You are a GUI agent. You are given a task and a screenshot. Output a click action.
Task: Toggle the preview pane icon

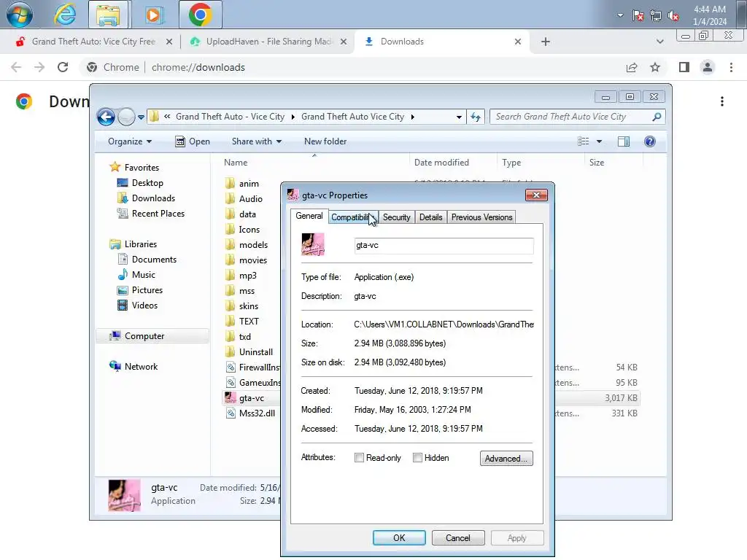623,141
